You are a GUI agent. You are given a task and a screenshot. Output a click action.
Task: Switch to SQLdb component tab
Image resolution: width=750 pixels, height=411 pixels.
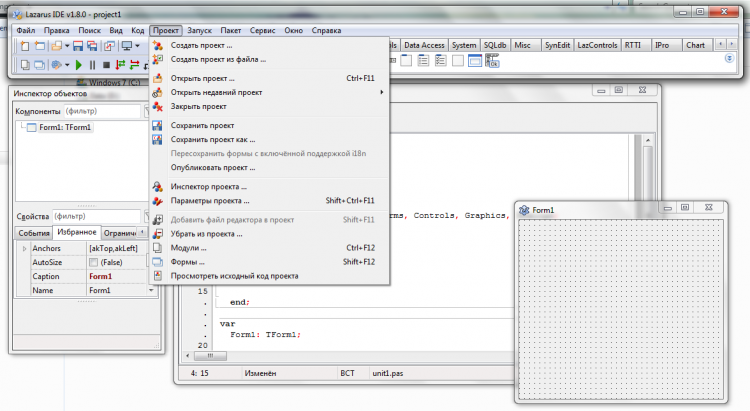(x=495, y=45)
